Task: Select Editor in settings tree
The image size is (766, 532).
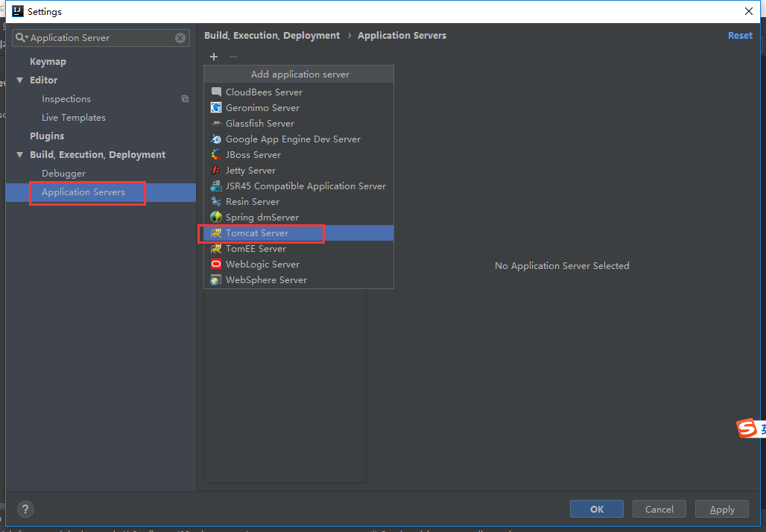Action: click(x=101, y=80)
